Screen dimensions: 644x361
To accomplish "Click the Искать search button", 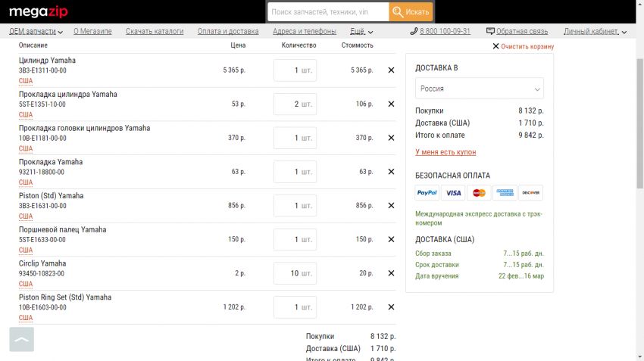I will [411, 12].
